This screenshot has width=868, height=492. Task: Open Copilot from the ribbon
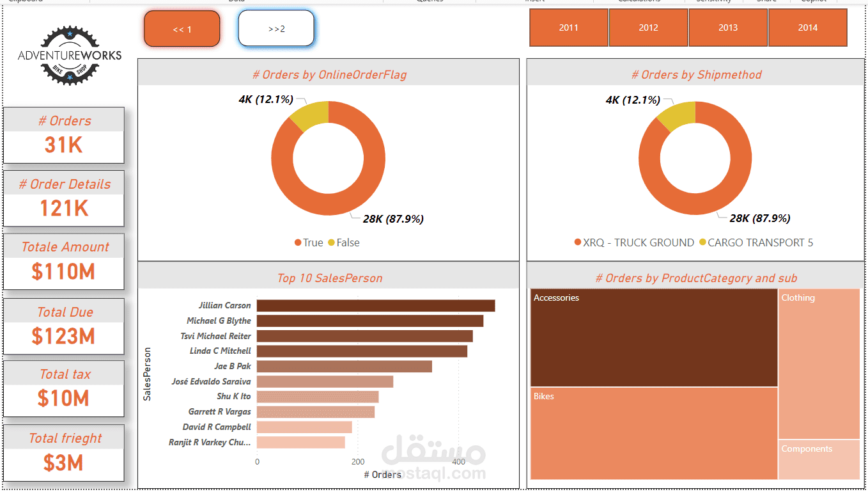pos(812,1)
